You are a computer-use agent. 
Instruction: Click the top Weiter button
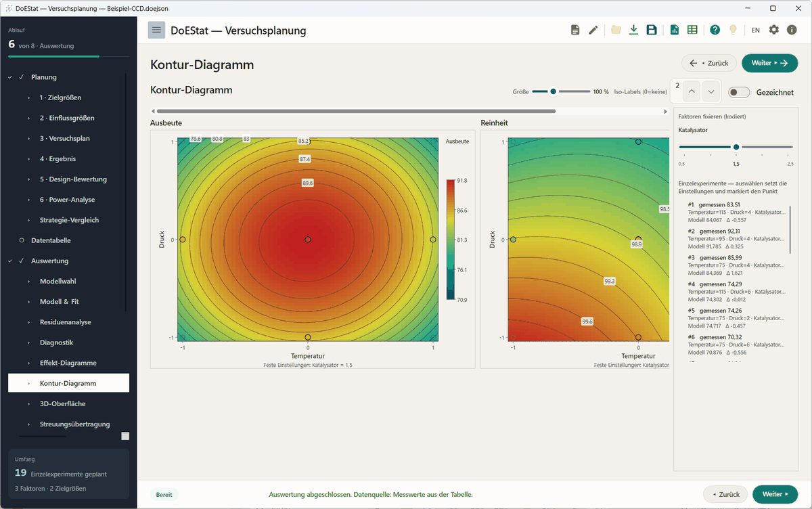(x=770, y=63)
